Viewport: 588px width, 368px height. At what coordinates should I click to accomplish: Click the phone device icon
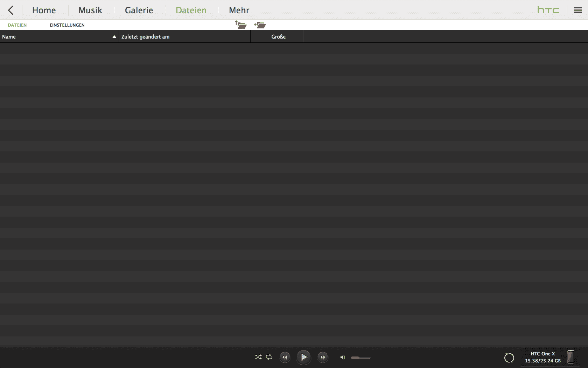tap(571, 357)
